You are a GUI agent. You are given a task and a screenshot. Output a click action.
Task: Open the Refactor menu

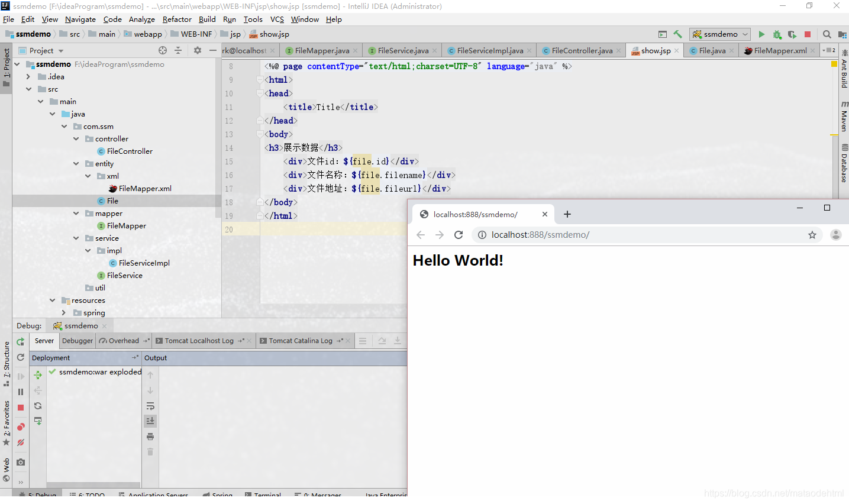[177, 19]
